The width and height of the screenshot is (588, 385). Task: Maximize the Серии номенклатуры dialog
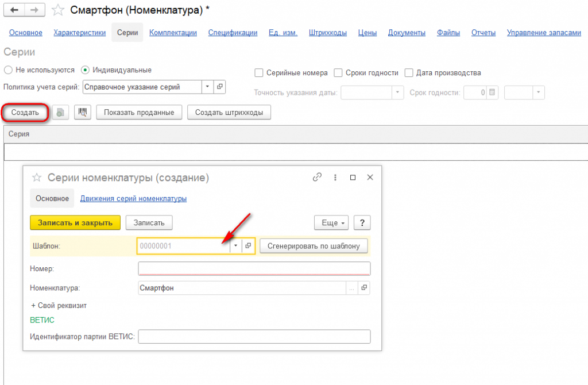coord(353,178)
